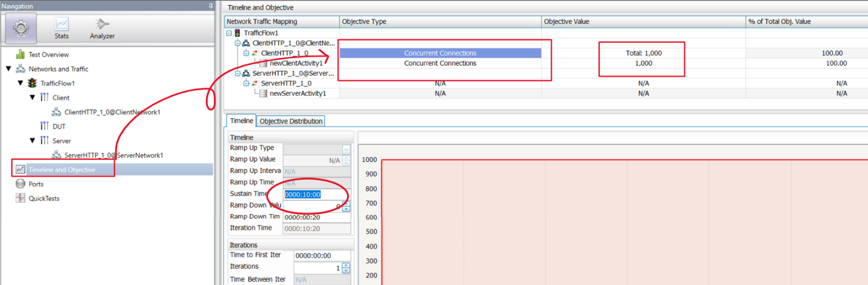The image size is (868, 285).
Task: Click the 1,000 value for newClientActivity1
Action: point(643,63)
